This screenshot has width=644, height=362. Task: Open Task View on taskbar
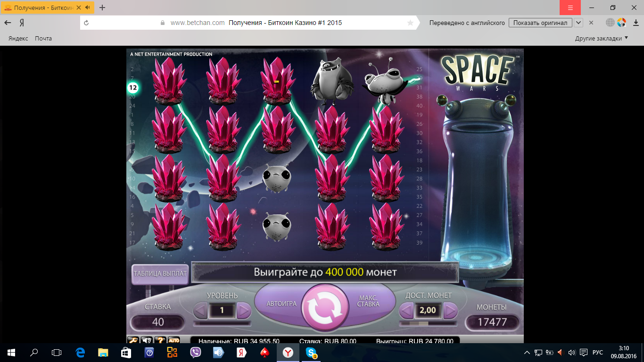click(57, 352)
